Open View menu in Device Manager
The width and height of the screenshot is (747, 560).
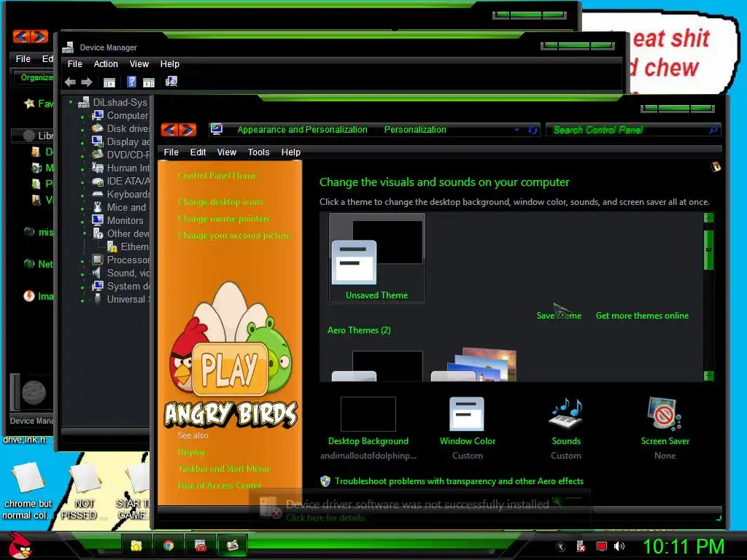[x=139, y=64]
